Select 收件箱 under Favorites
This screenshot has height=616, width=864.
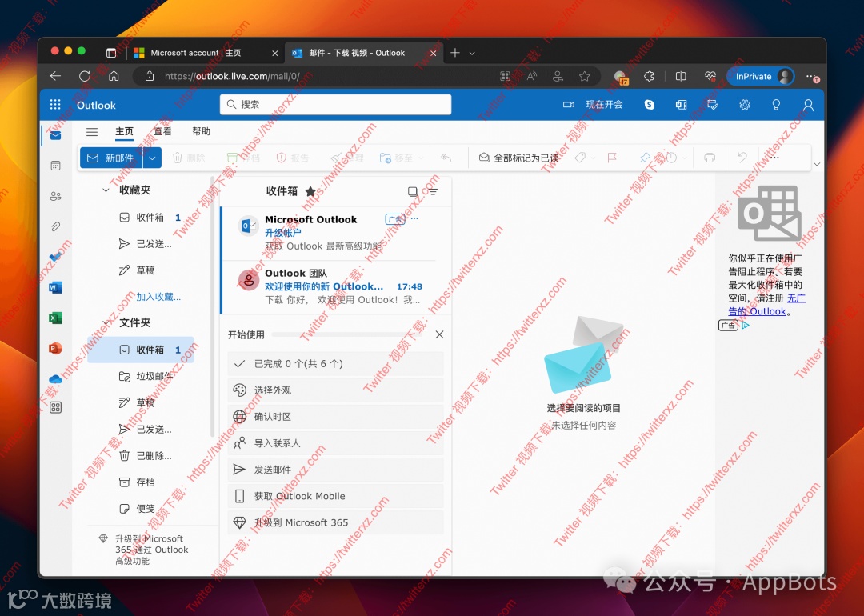click(x=141, y=217)
